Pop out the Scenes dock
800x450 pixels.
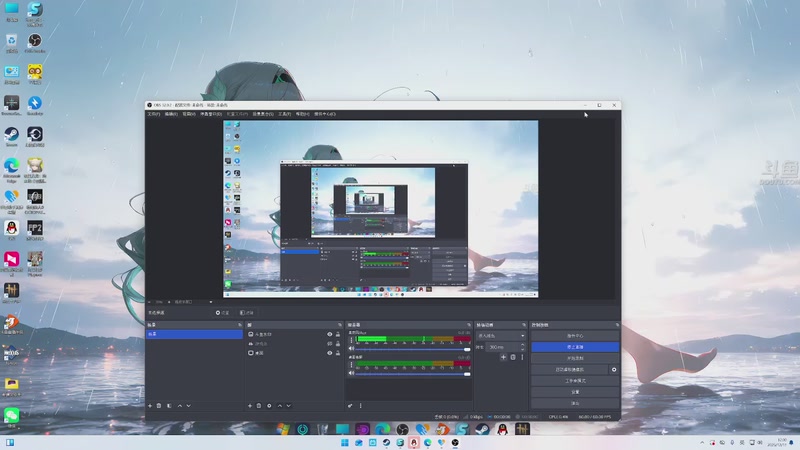(240, 325)
